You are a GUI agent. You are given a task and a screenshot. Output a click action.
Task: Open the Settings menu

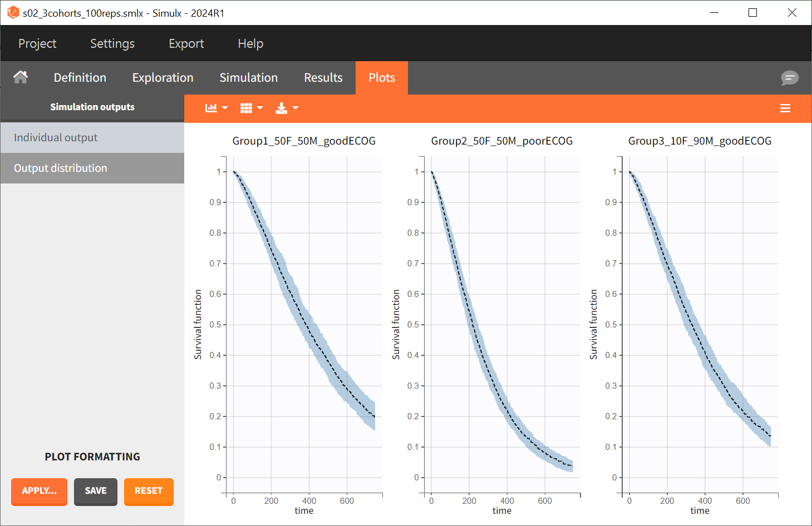pos(112,43)
